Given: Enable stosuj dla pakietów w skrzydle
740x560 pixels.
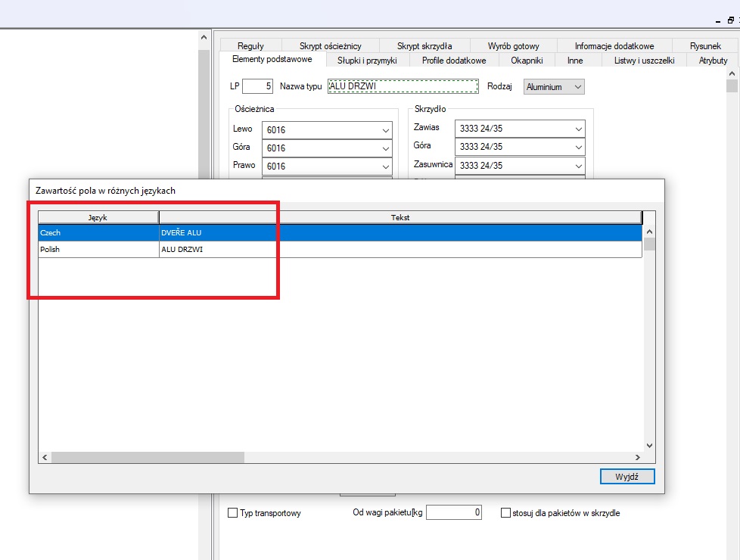Looking at the screenshot, I should pos(505,513).
